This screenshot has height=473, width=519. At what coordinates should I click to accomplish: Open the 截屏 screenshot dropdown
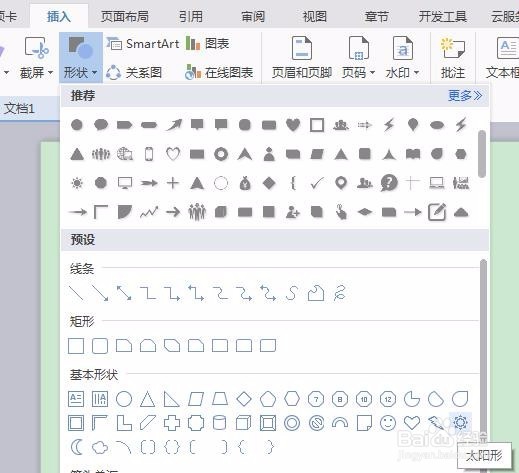point(37,58)
